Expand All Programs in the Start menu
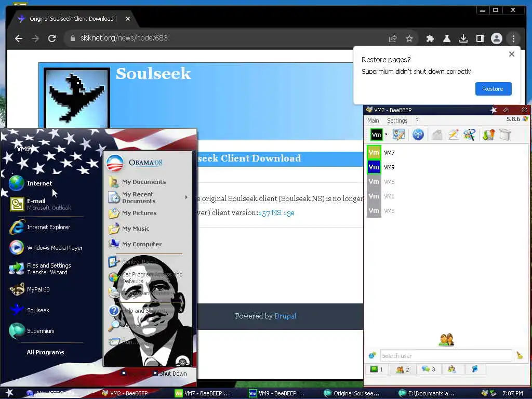532x399 pixels. pos(45,352)
